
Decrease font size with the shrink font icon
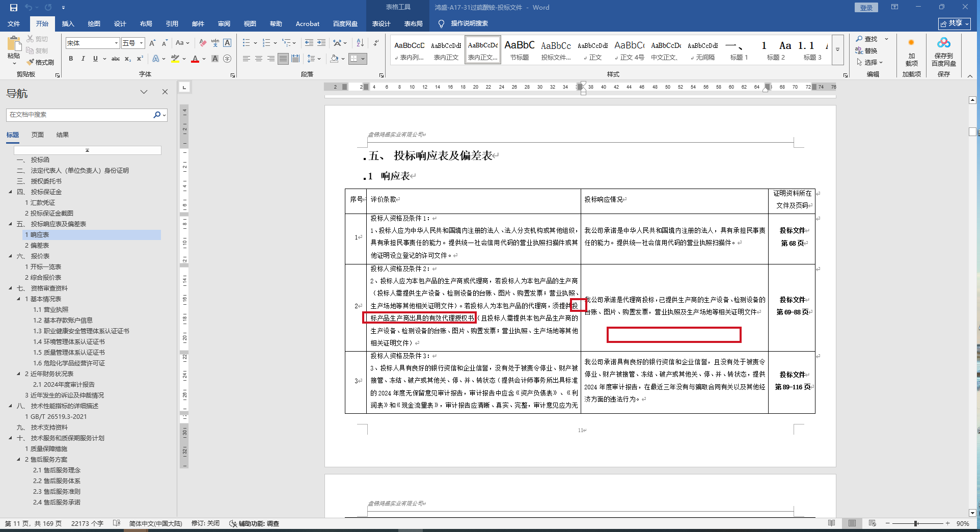pos(165,43)
